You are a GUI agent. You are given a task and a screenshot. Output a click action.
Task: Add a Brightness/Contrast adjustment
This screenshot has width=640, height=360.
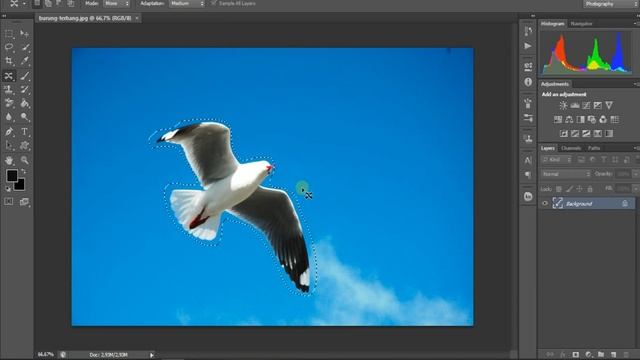[563, 105]
